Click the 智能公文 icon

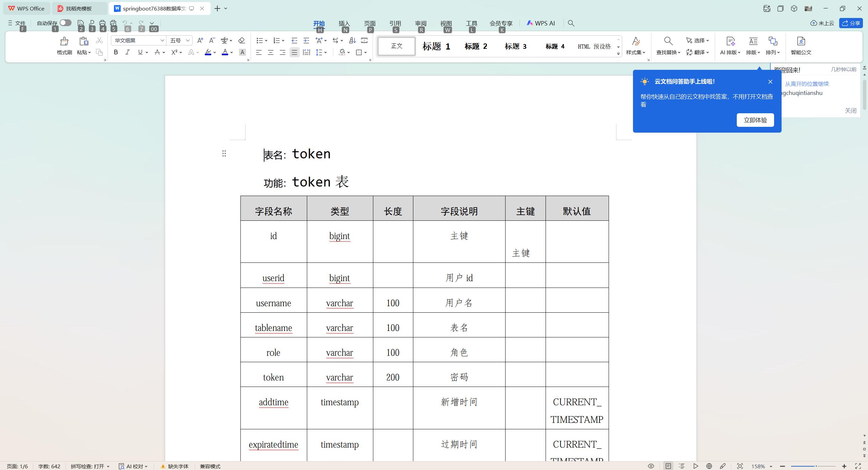pyautogui.click(x=801, y=46)
